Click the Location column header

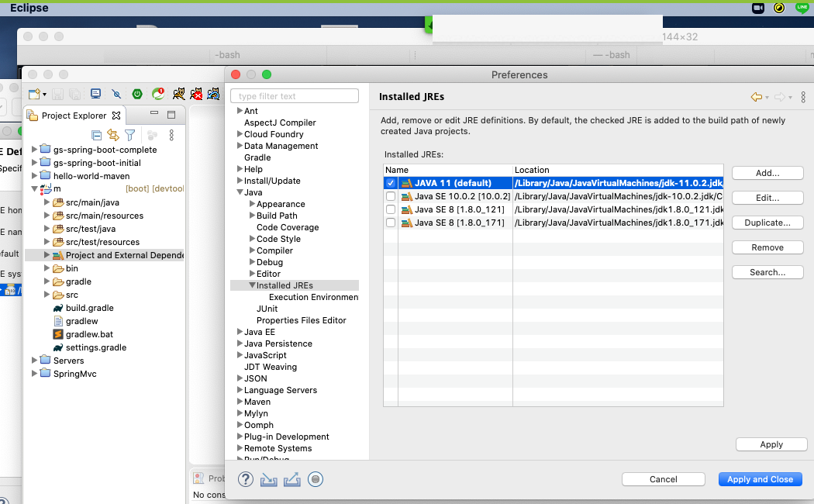[618, 170]
